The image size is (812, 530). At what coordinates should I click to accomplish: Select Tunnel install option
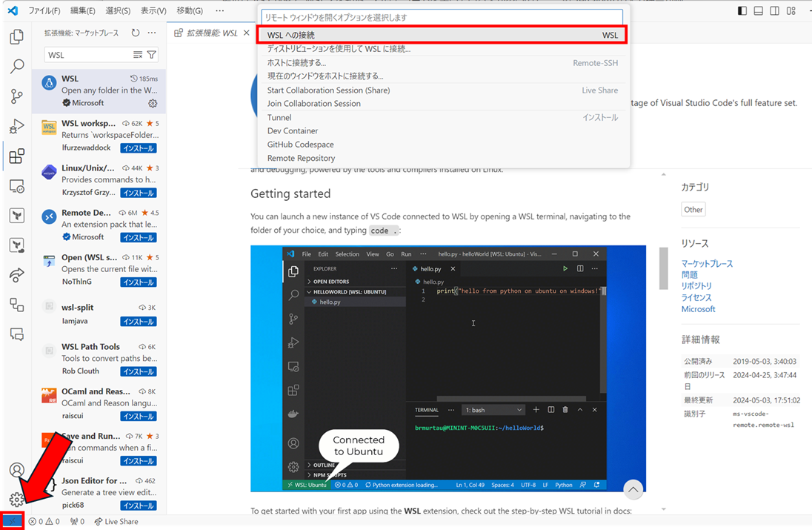[443, 118]
